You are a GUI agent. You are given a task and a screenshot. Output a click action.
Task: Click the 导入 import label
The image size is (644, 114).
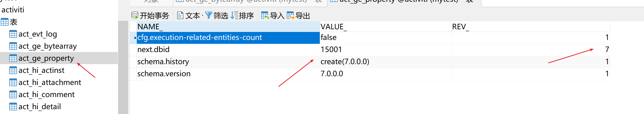tap(277, 16)
